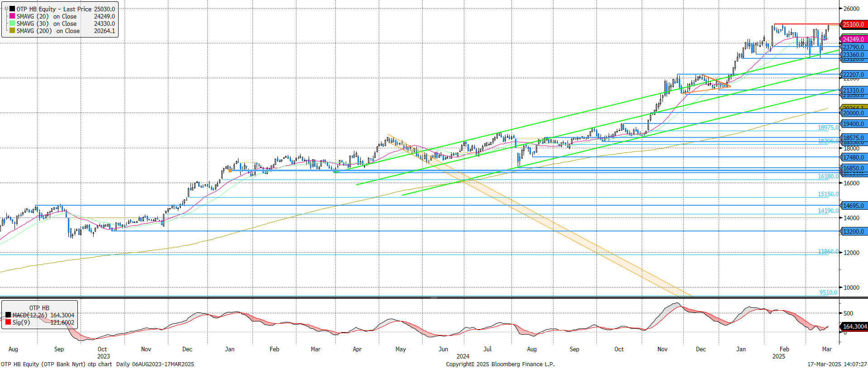Click the 18975.0 horizontal line annotation

(828, 128)
